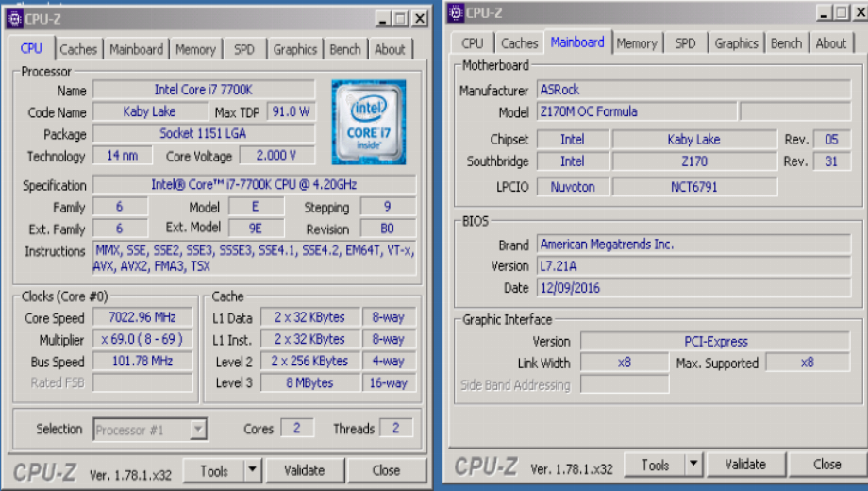
Task: Click Specification field i7-7700K CPU @ 4.20GHz
Action: pos(254,184)
